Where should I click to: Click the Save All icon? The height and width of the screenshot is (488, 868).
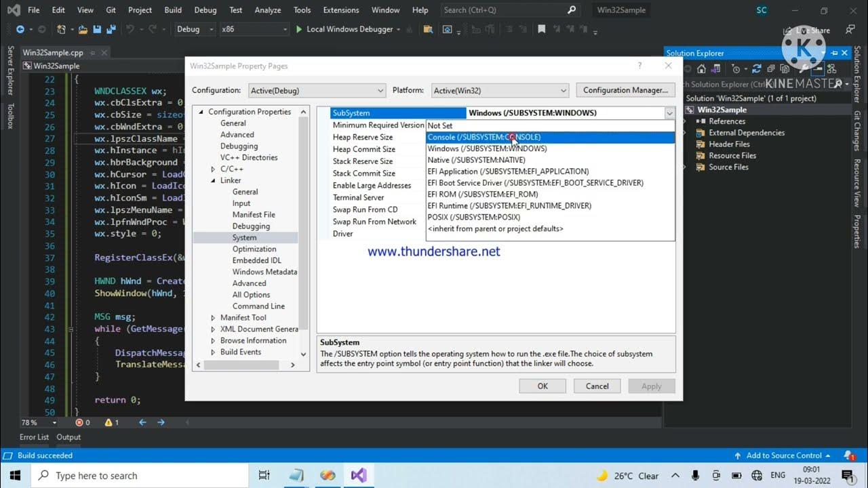[x=111, y=29]
